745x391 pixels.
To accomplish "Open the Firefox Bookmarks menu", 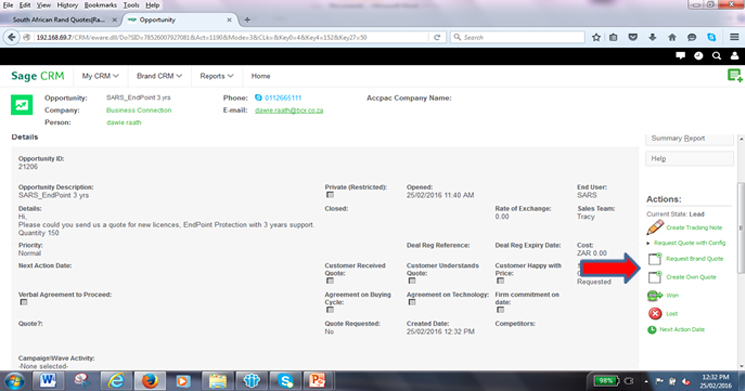I will click(x=100, y=5).
